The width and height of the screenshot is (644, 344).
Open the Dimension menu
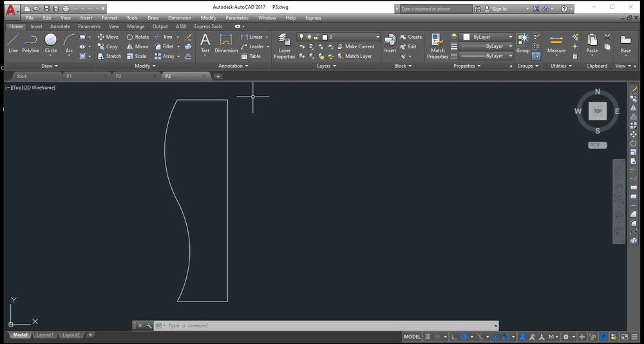click(x=180, y=18)
